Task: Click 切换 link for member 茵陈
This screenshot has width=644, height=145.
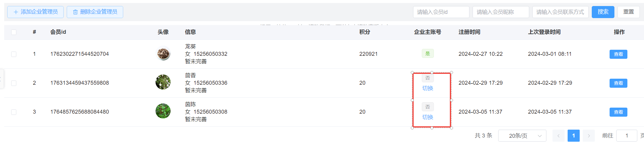Action: click(x=428, y=117)
